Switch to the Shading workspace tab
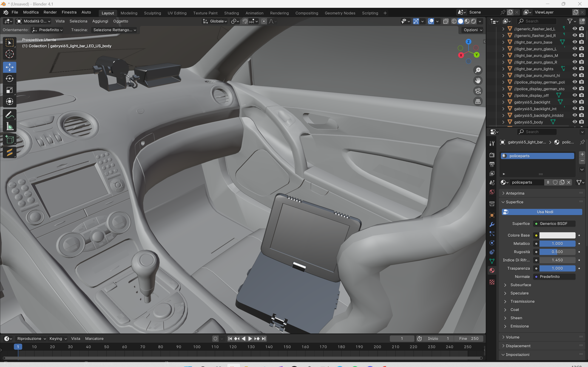 [x=231, y=13]
